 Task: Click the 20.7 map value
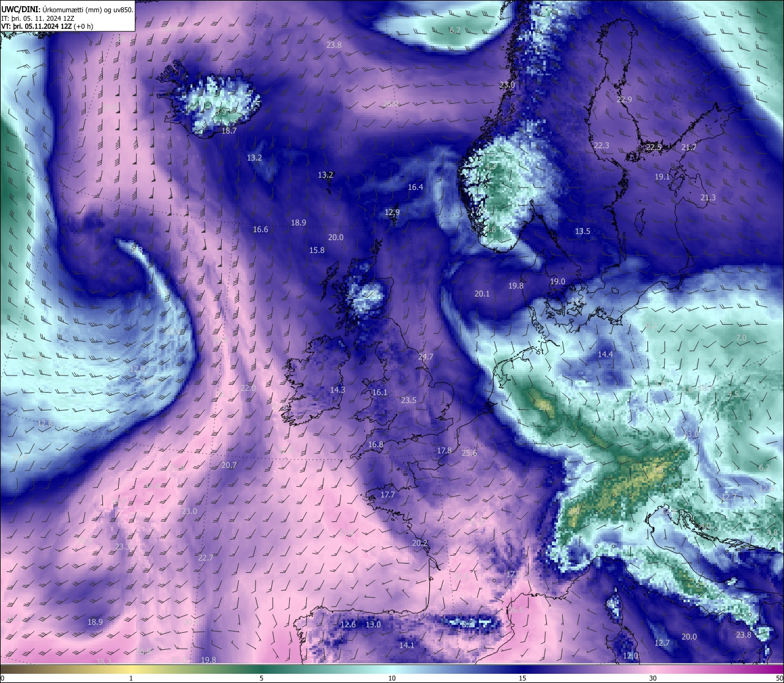click(228, 465)
